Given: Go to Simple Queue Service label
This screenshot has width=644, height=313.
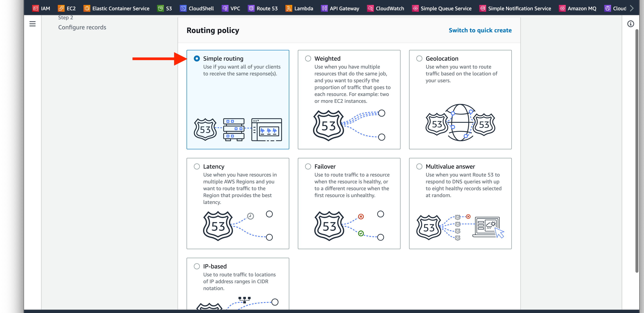Looking at the screenshot, I should pyautogui.click(x=446, y=9).
